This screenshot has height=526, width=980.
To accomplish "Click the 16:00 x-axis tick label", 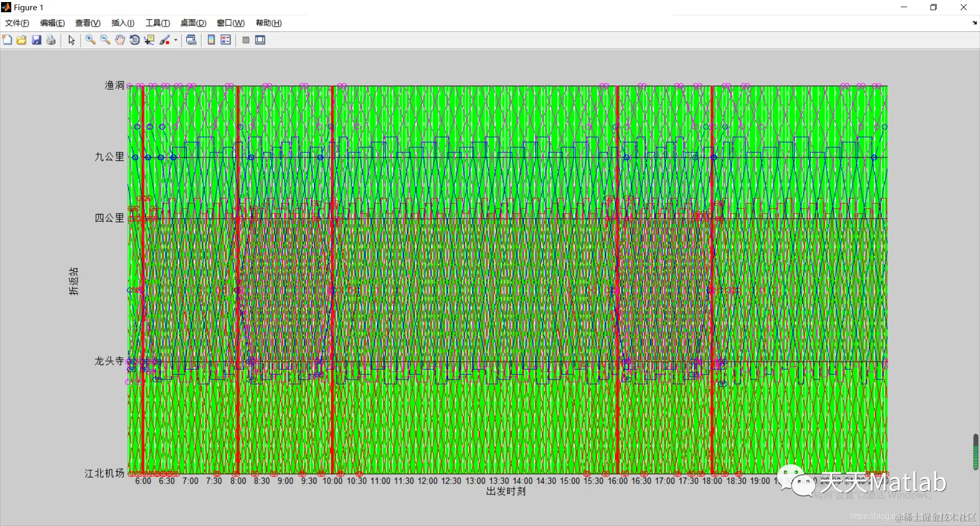I will (x=618, y=481).
